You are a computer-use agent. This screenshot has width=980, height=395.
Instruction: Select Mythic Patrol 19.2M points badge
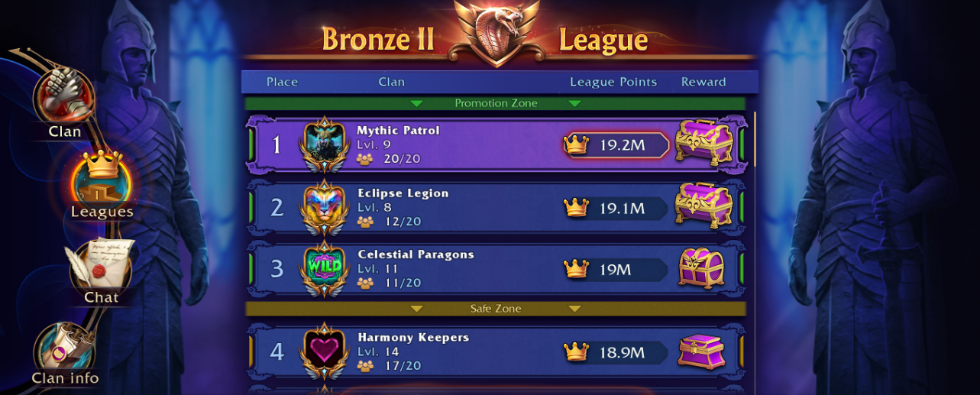tap(616, 144)
